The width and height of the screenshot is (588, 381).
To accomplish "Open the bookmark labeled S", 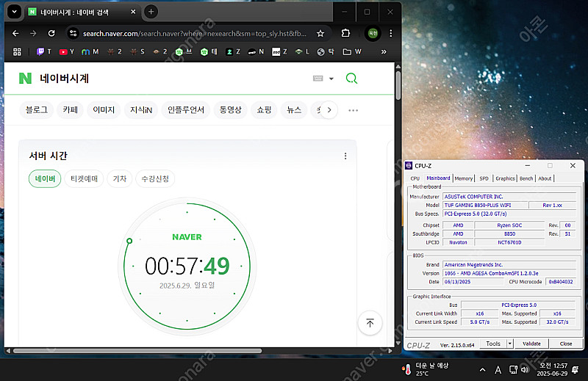I will pos(137,51).
